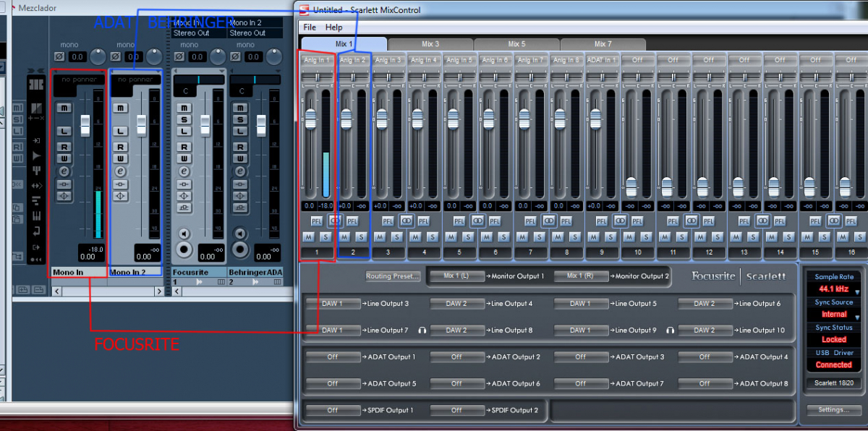868x431 pixels.
Task: Change source for ADAT Output 1
Action: coord(333,357)
